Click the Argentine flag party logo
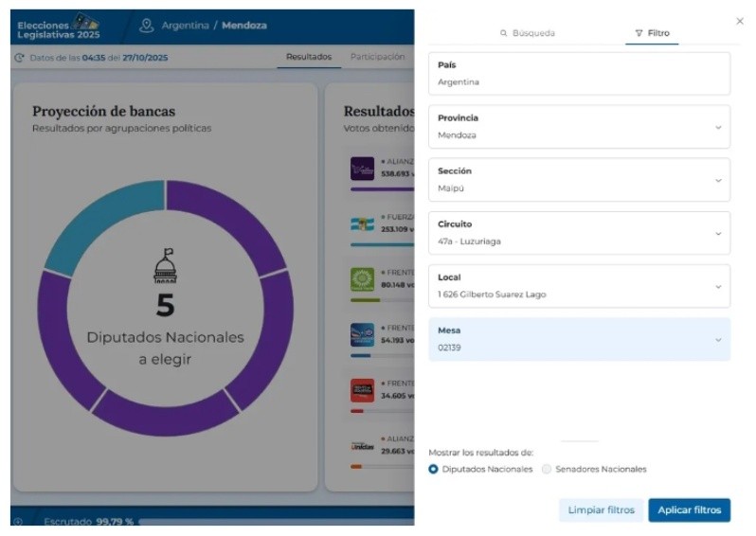The image size is (756, 536). click(363, 223)
